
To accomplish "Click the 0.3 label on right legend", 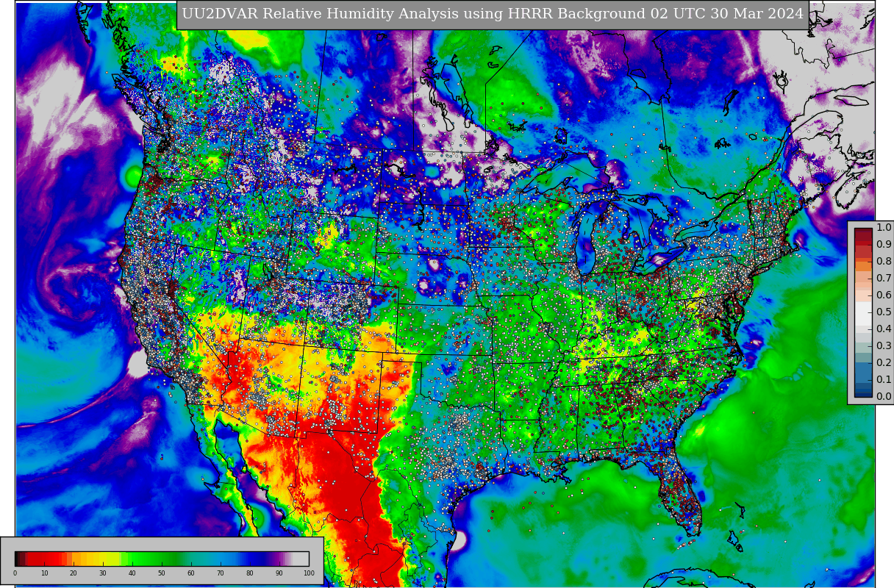I will pos(884,346).
